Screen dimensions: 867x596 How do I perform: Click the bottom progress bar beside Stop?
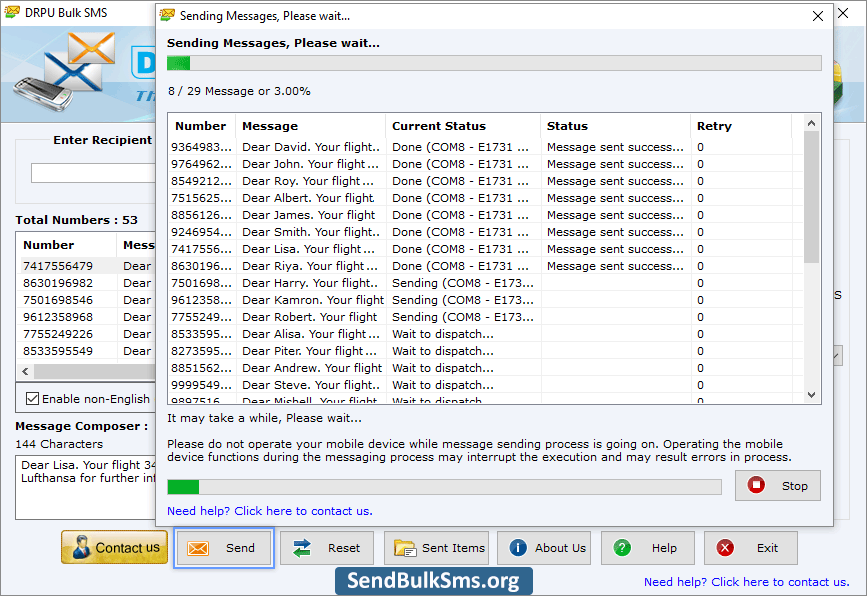(445, 487)
